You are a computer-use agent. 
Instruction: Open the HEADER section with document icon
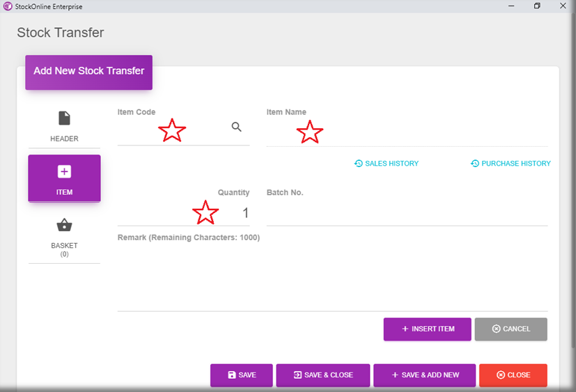click(64, 125)
